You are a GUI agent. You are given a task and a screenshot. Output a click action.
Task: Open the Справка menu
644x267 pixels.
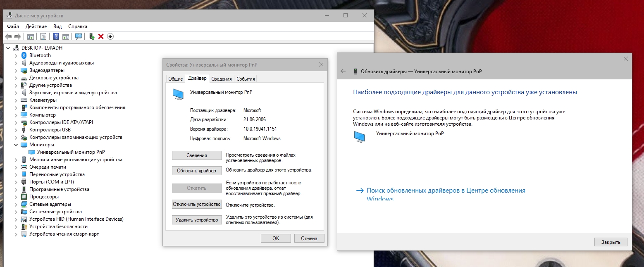point(78,26)
